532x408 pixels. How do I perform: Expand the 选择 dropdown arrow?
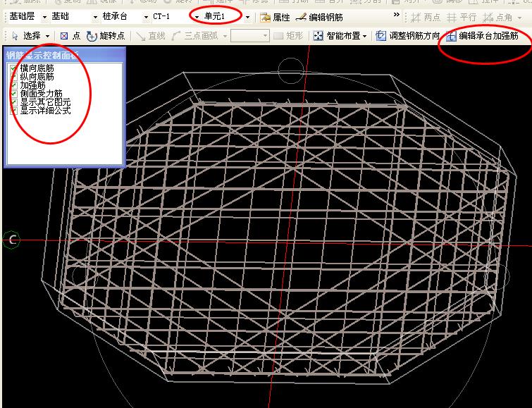(x=47, y=36)
